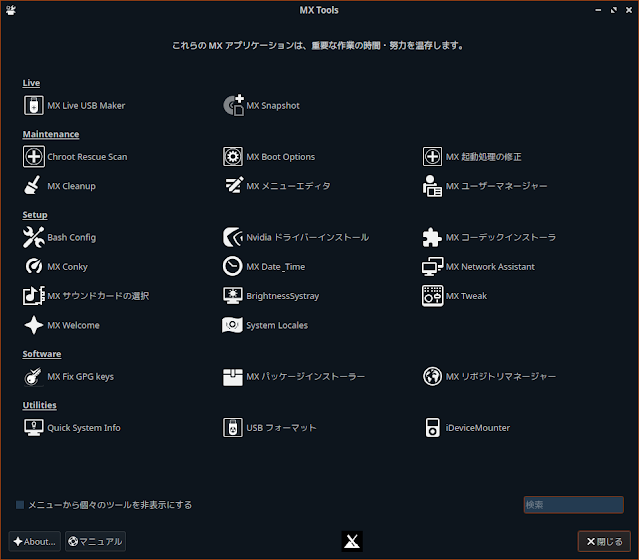Viewport: 639px width, 560px height.
Task: Open Nvidia ドライバーインストール icon
Action: click(233, 237)
